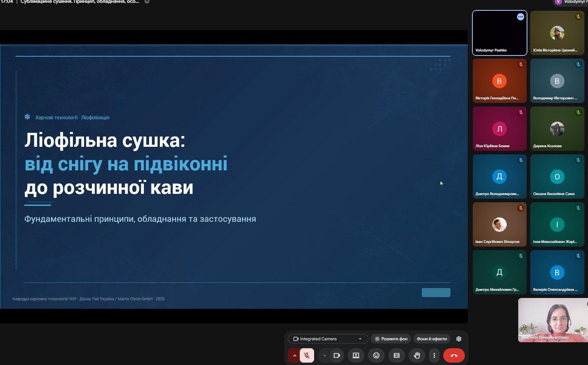Select Юлія Вікторівна's participant tile
The image size is (588, 365).
click(557, 33)
